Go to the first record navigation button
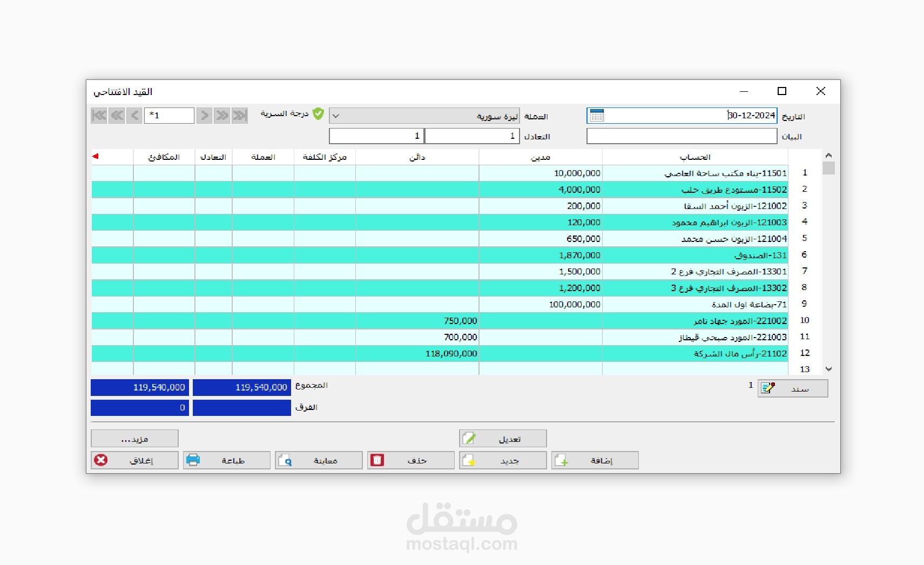This screenshot has height=565, width=924. (99, 115)
